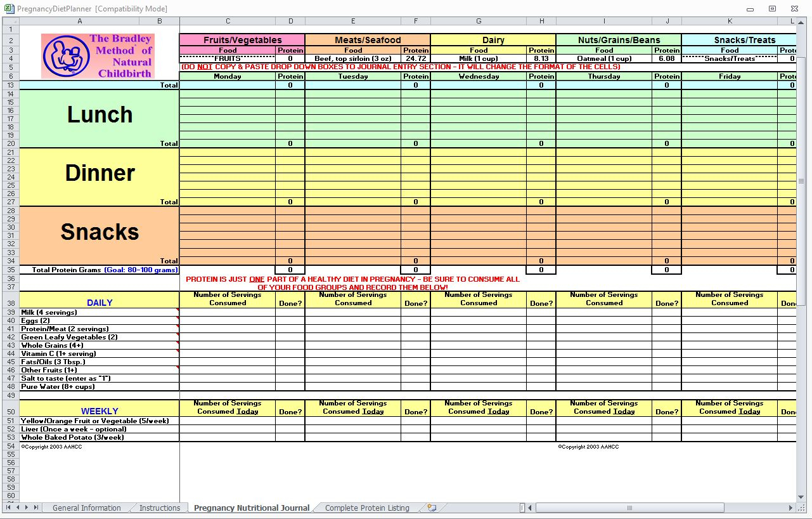This screenshot has height=519, width=812.
Task: Click the Green Leafy Vegetables (2) label
Action: (69, 337)
